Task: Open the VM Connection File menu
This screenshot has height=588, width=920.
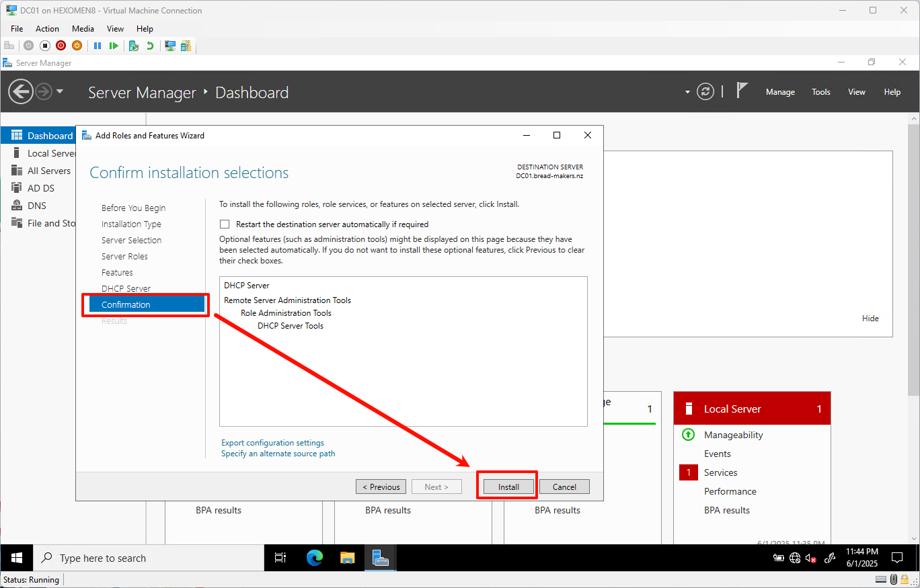Action: coord(17,29)
